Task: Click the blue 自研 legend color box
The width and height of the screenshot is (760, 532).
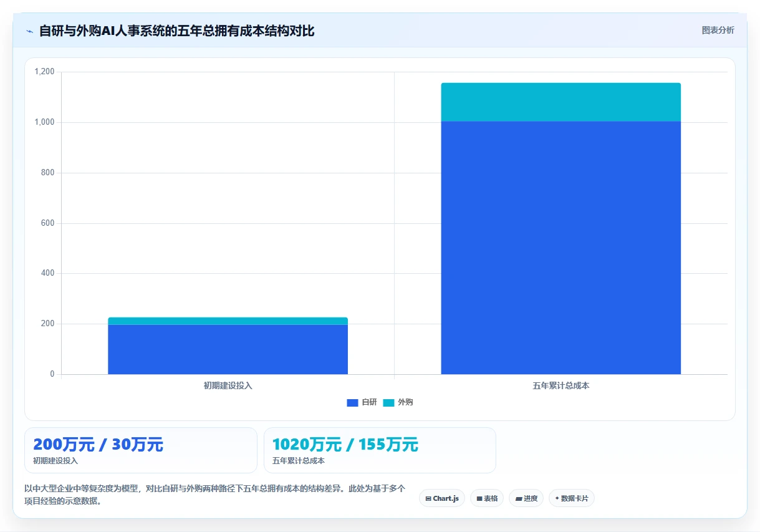Action: (352, 403)
